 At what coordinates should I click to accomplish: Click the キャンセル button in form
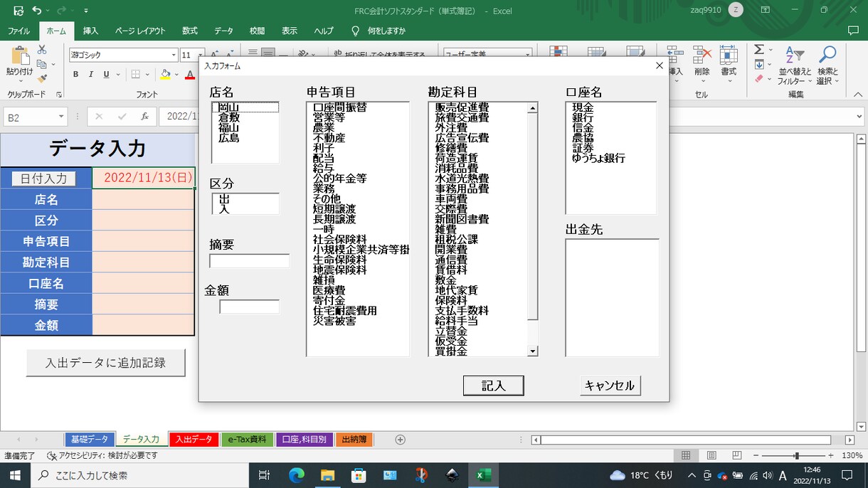tap(610, 386)
